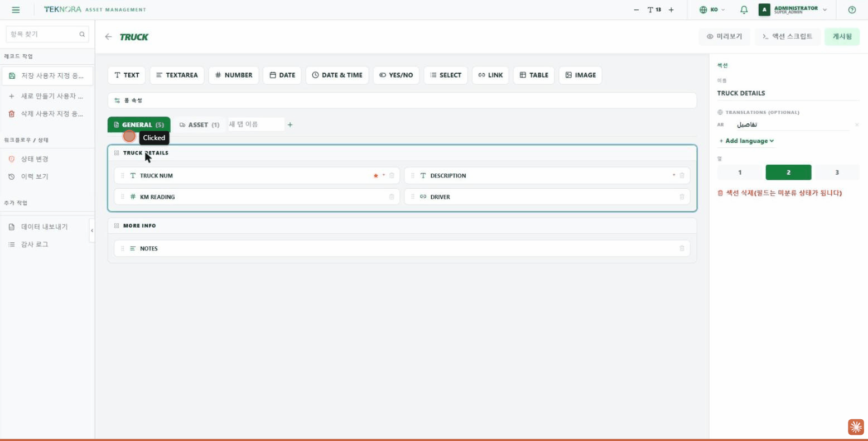Click the NOTES drag handle

123,248
